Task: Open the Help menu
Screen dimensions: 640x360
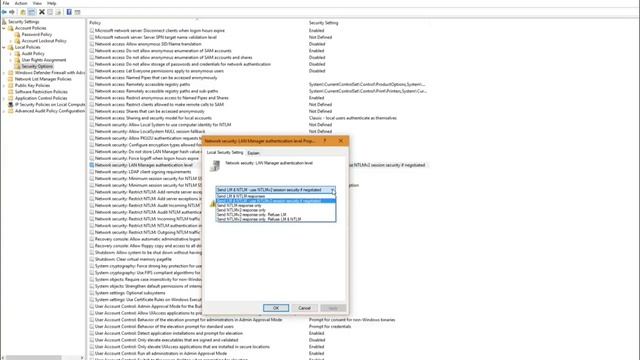Action: pos(51,3)
